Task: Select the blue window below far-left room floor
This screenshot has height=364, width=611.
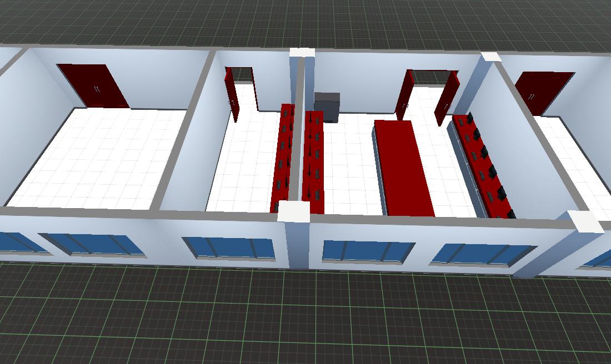Action: pyautogui.click(x=92, y=245)
